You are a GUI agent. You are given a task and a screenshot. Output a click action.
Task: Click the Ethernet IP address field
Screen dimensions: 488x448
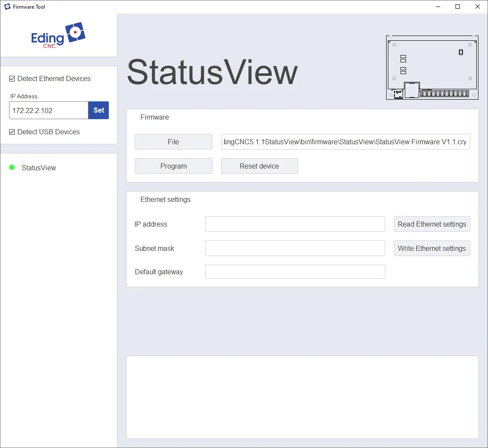(295, 224)
